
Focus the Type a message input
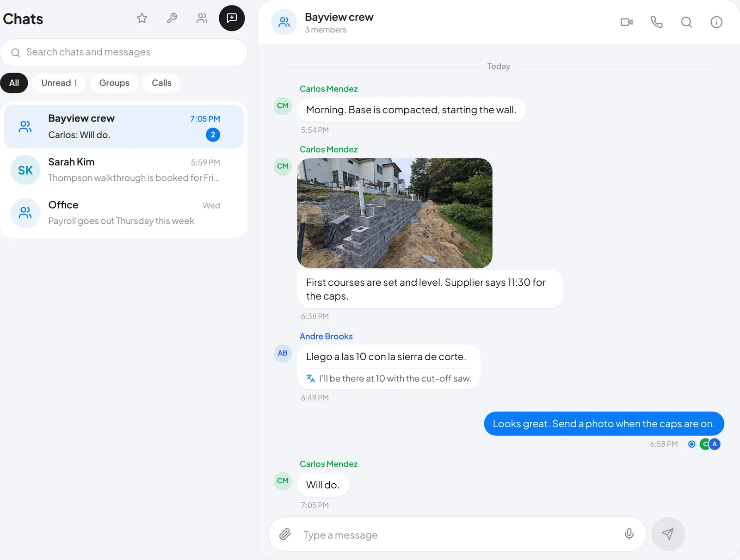pyautogui.click(x=457, y=534)
